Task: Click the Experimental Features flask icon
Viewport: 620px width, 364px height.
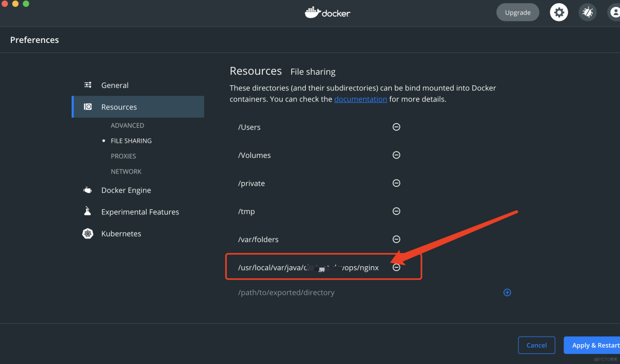Action: [x=88, y=211]
